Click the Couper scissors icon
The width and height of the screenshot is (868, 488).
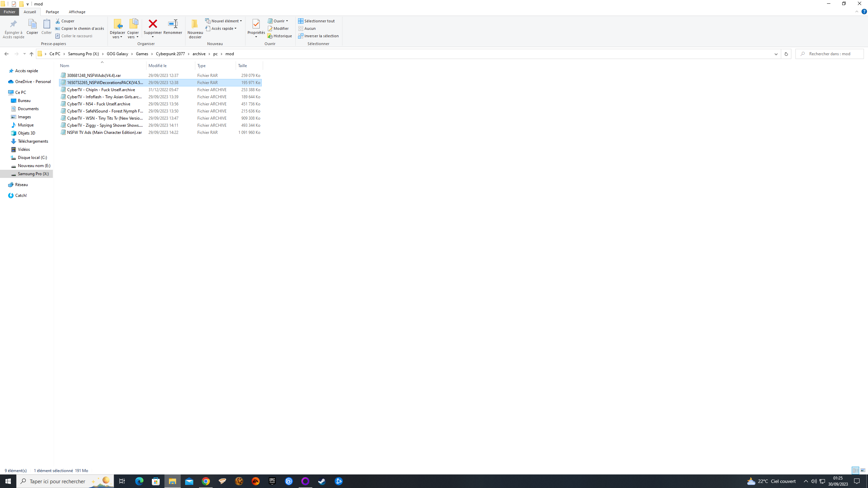pyautogui.click(x=58, y=21)
